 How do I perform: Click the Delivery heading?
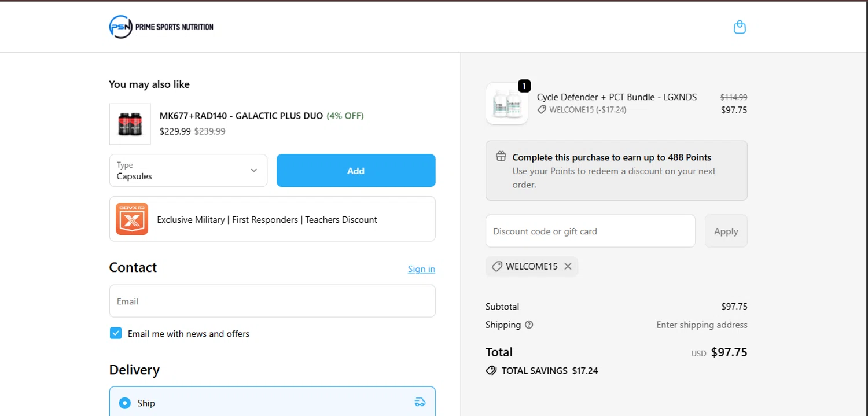pyautogui.click(x=134, y=370)
